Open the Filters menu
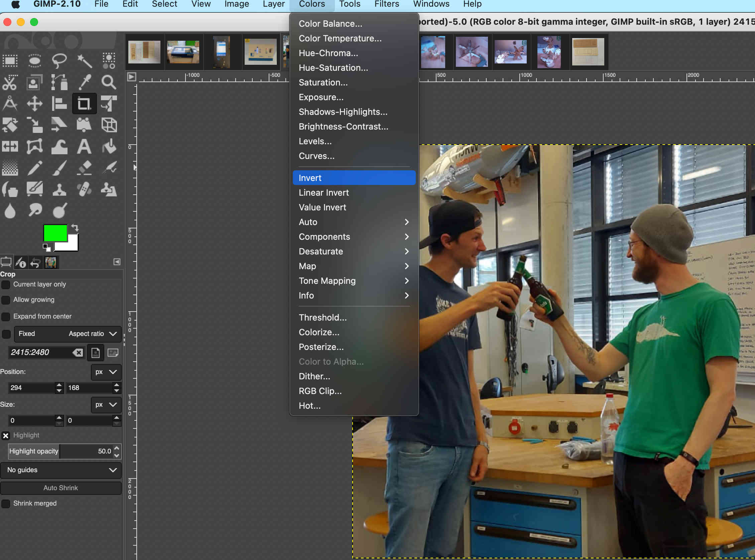 point(386,4)
